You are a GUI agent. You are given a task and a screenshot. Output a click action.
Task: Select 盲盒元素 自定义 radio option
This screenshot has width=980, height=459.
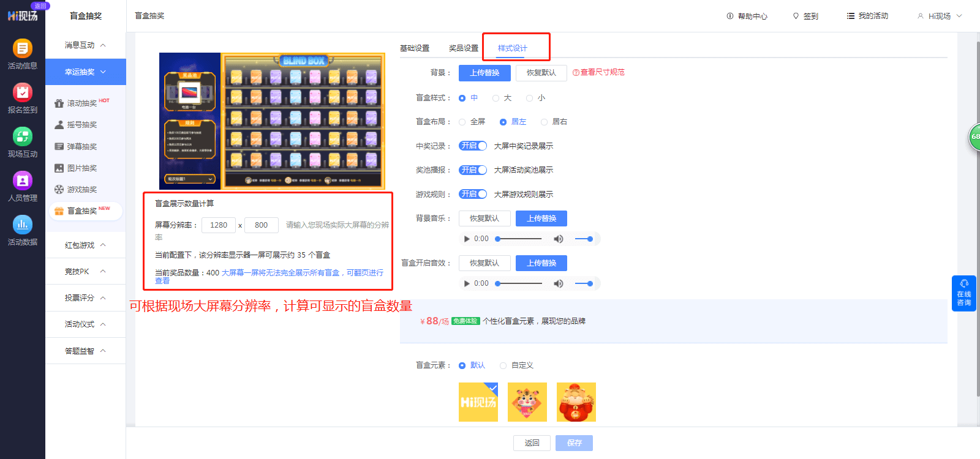(503, 365)
